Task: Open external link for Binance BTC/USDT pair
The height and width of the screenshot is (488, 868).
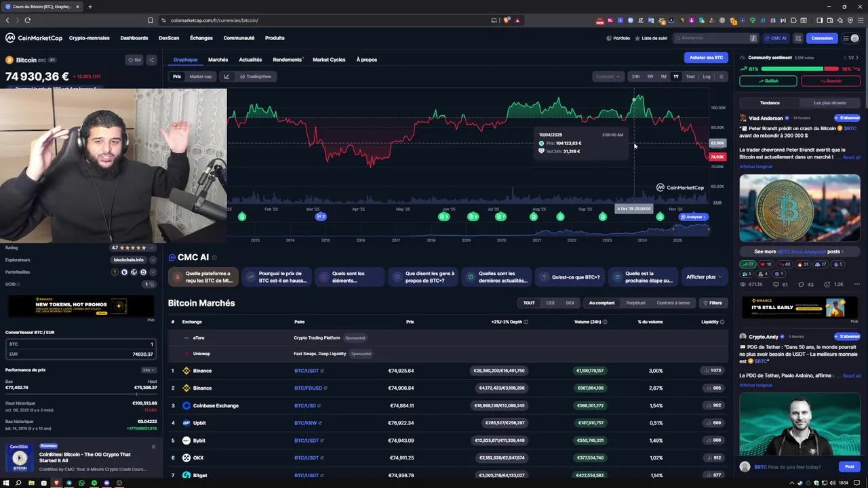Action: [x=322, y=371]
